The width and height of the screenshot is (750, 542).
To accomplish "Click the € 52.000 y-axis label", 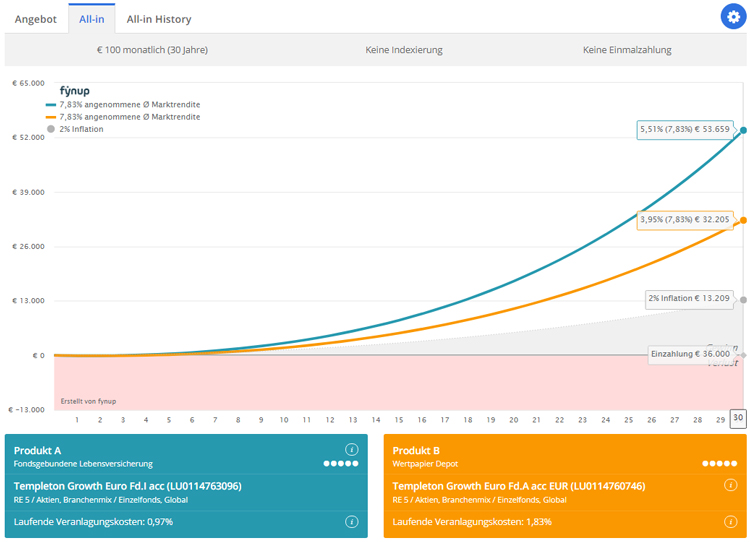I will pyautogui.click(x=28, y=137).
